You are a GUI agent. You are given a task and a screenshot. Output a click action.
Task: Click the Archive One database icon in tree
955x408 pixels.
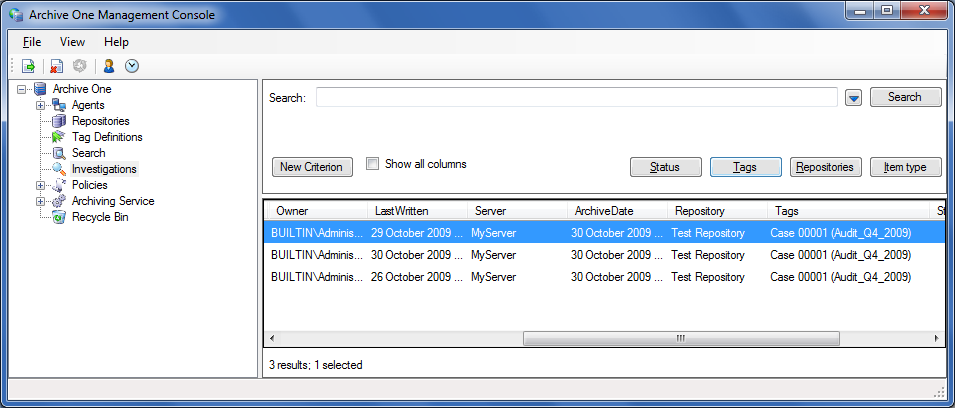(41, 89)
